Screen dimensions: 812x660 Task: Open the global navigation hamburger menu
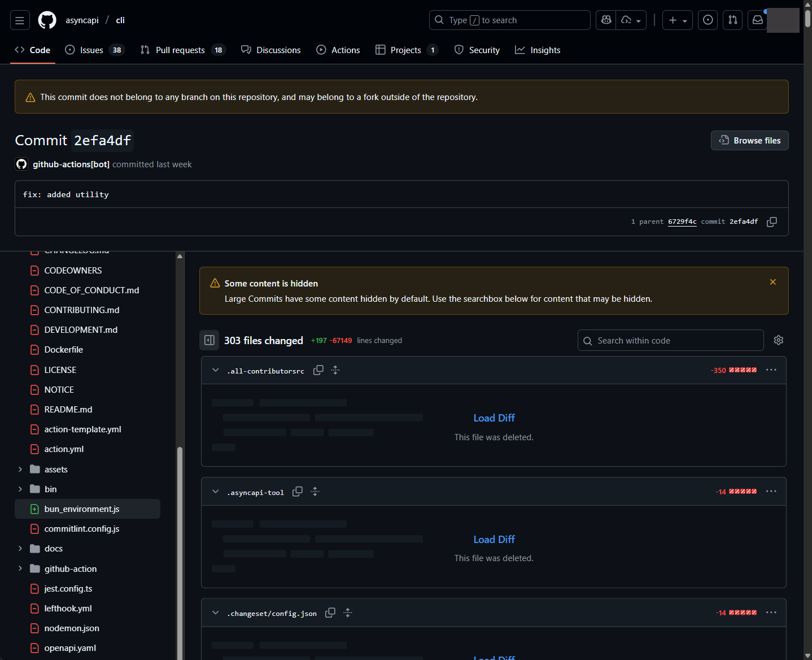(20, 20)
